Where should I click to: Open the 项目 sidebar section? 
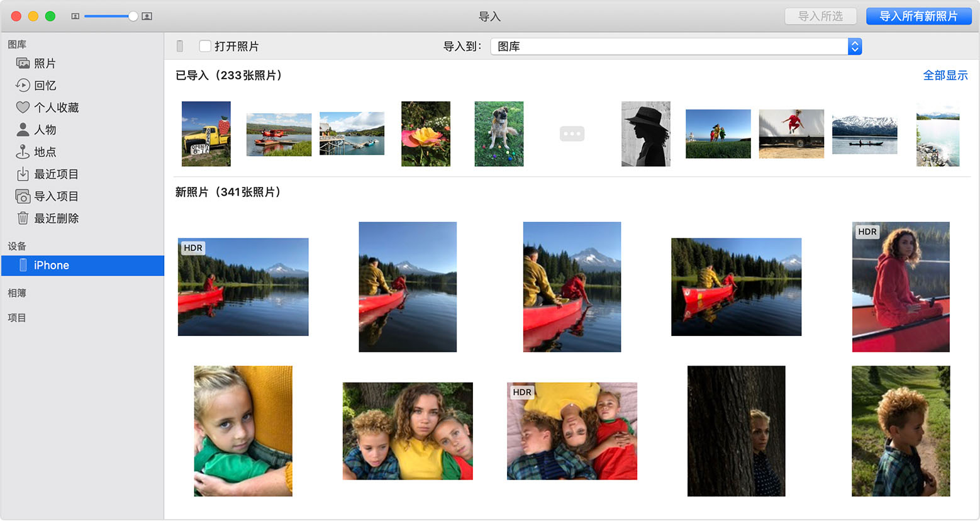17,318
